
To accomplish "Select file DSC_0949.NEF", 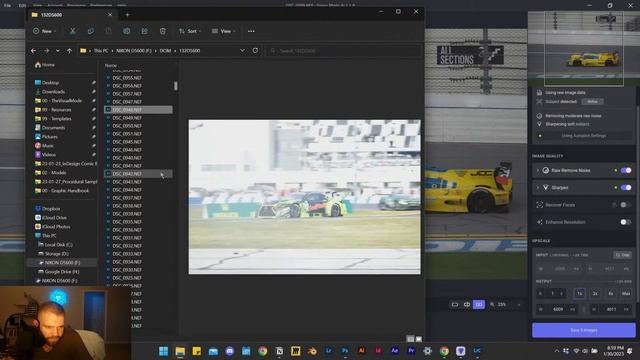I will click(127, 118).
